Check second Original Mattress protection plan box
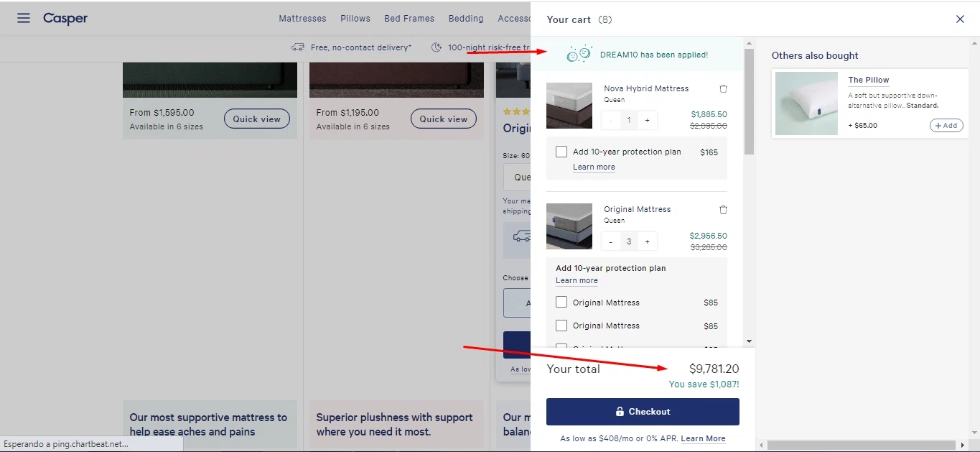980x452 pixels. 561,326
